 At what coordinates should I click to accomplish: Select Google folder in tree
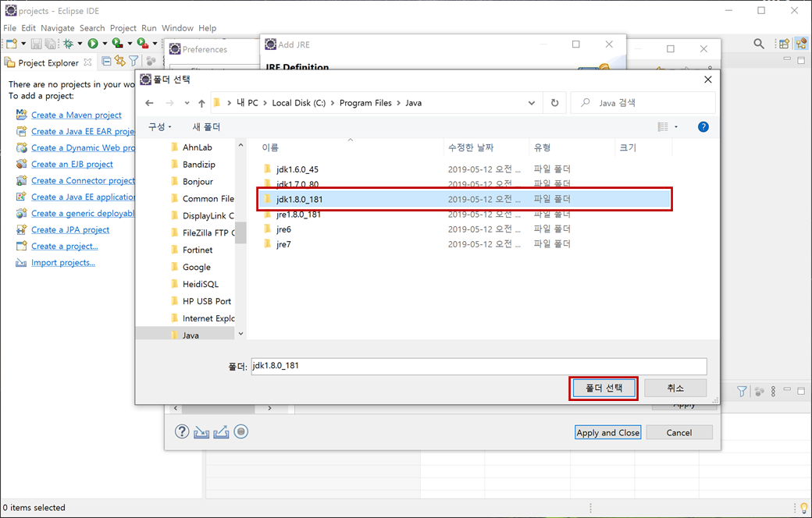(x=196, y=267)
